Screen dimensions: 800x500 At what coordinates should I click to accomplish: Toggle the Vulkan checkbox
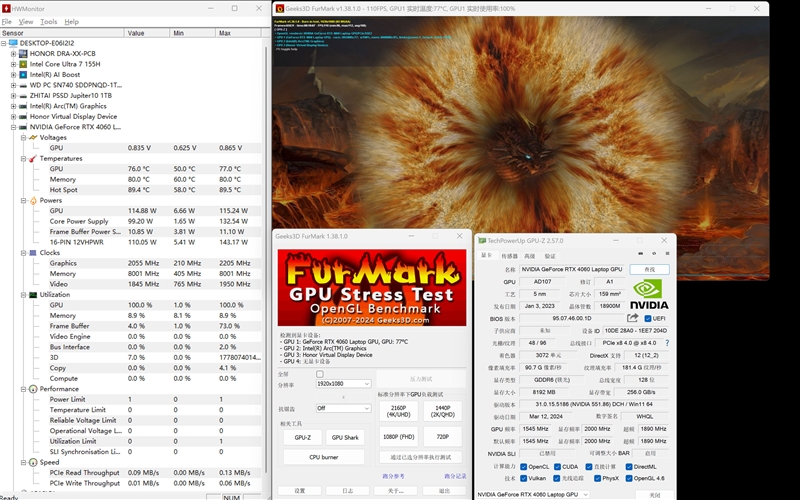point(523,479)
